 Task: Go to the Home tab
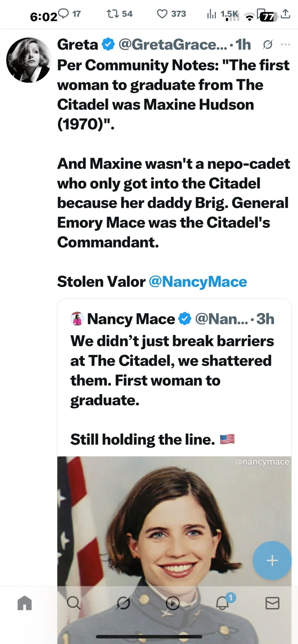pos(25,603)
